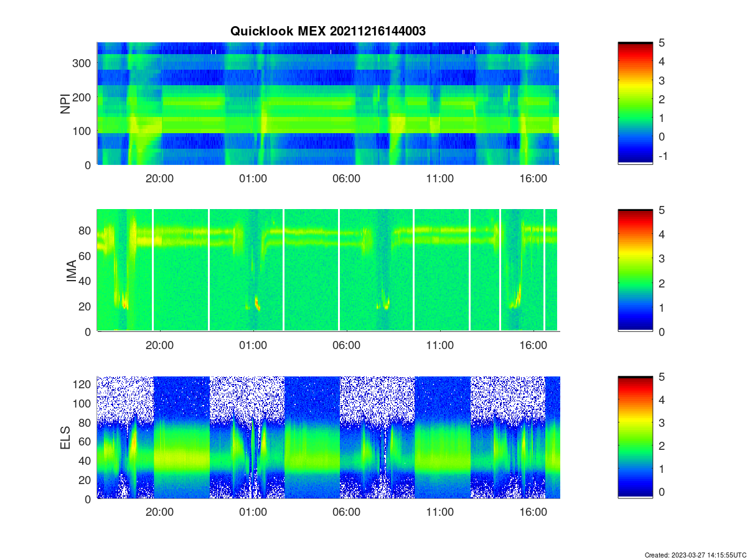The height and width of the screenshot is (560, 747).
Task: Click the 01:00 tick under the IMA panel
Action: pos(253,345)
